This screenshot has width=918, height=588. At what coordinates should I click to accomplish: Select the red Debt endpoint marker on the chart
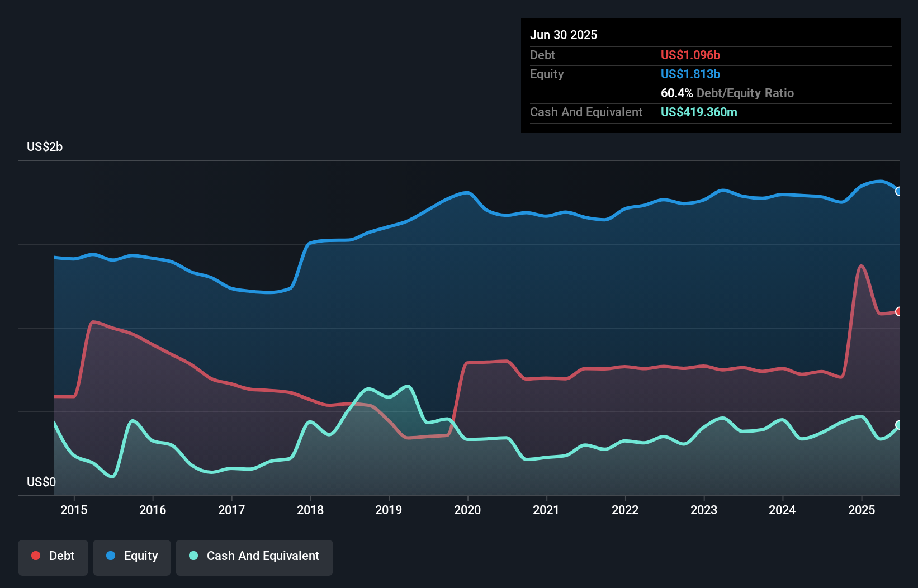tap(899, 312)
